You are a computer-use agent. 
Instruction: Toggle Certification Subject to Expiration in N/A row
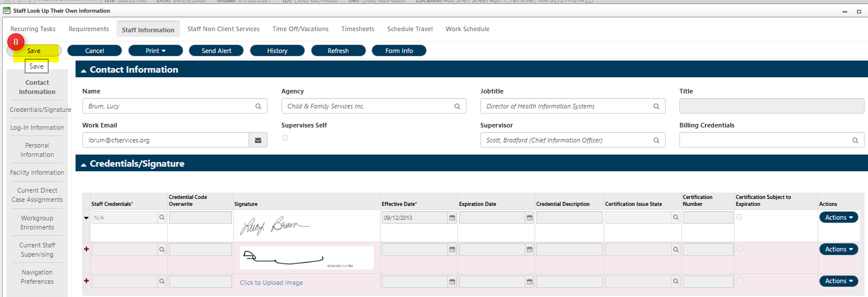(x=740, y=217)
